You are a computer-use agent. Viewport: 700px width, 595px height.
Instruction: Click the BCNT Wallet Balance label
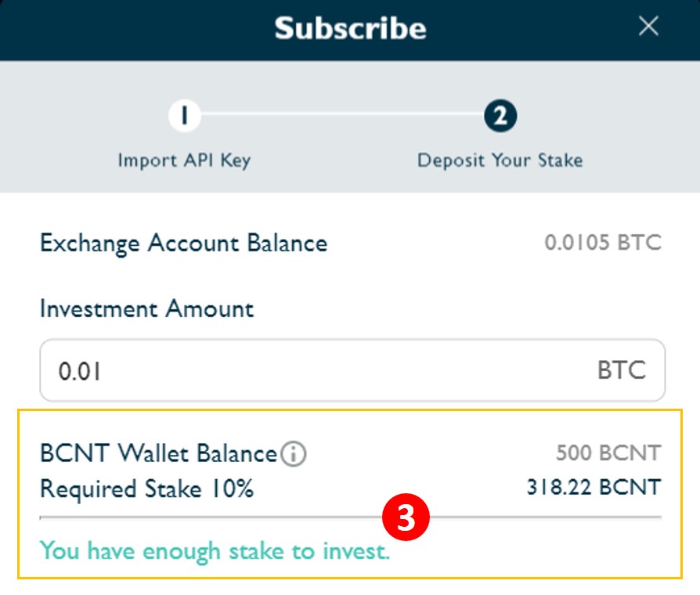(x=158, y=453)
